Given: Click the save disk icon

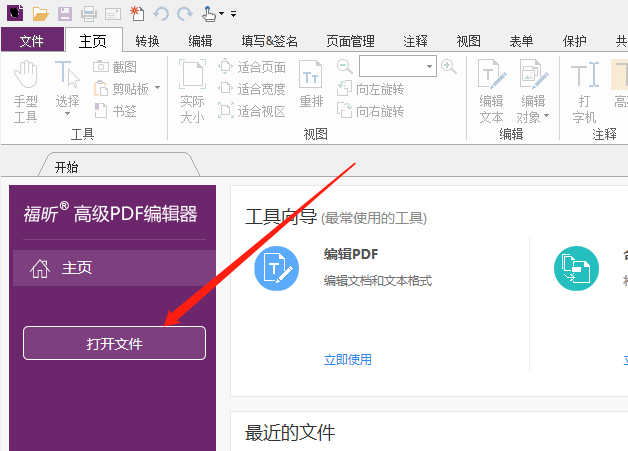Looking at the screenshot, I should tap(65, 14).
